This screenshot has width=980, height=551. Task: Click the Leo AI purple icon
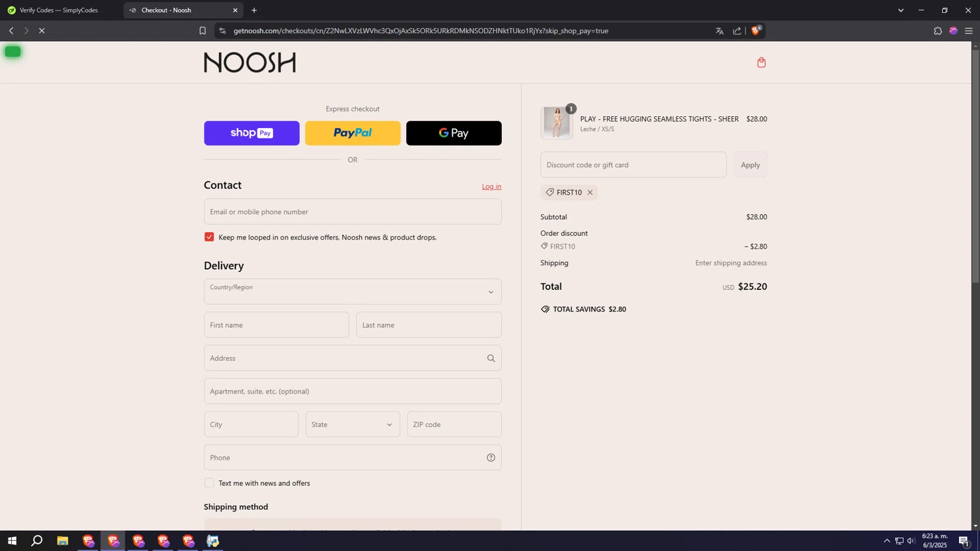pyautogui.click(x=953, y=31)
